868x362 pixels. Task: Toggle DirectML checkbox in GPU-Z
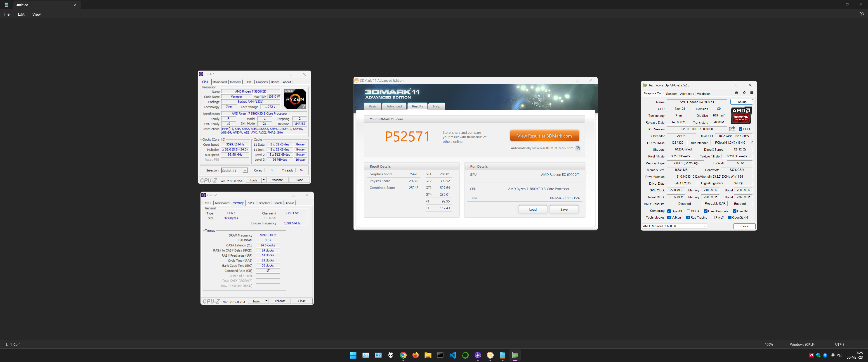tap(735, 211)
